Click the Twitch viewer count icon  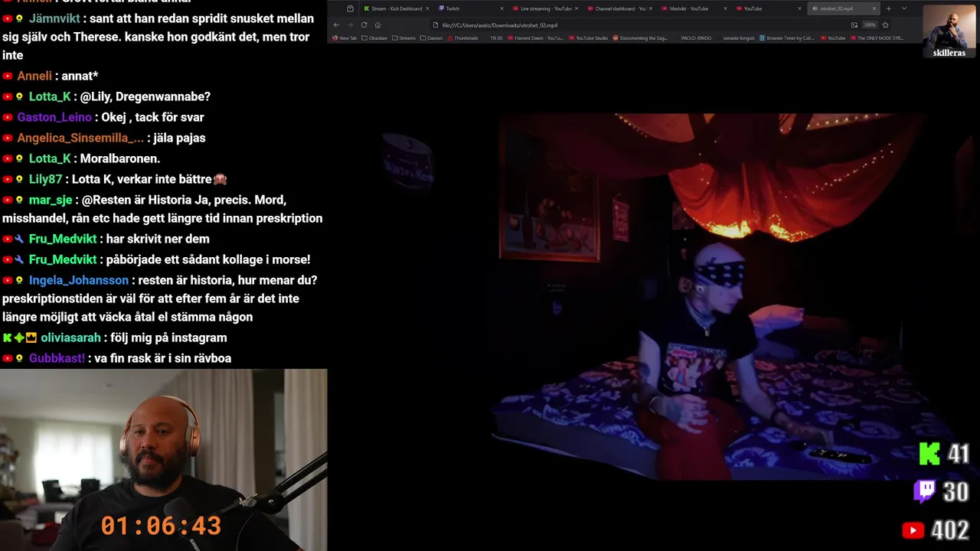pos(924,491)
